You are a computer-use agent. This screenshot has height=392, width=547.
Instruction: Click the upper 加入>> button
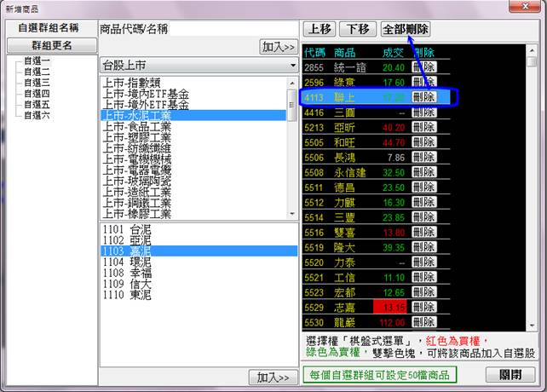click(278, 47)
